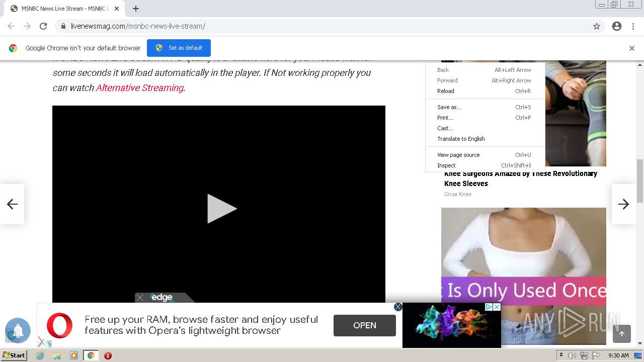The height and width of the screenshot is (362, 644).
Task: Open the Chrome profile avatar
Action: click(x=617, y=26)
